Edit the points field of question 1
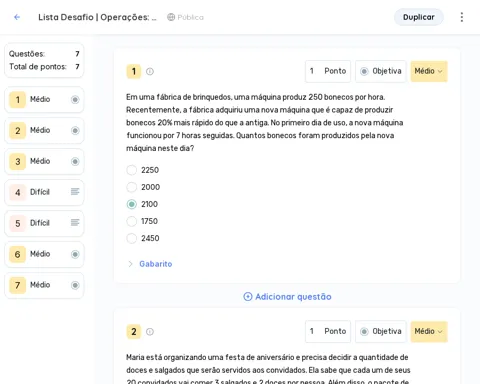 click(328, 71)
